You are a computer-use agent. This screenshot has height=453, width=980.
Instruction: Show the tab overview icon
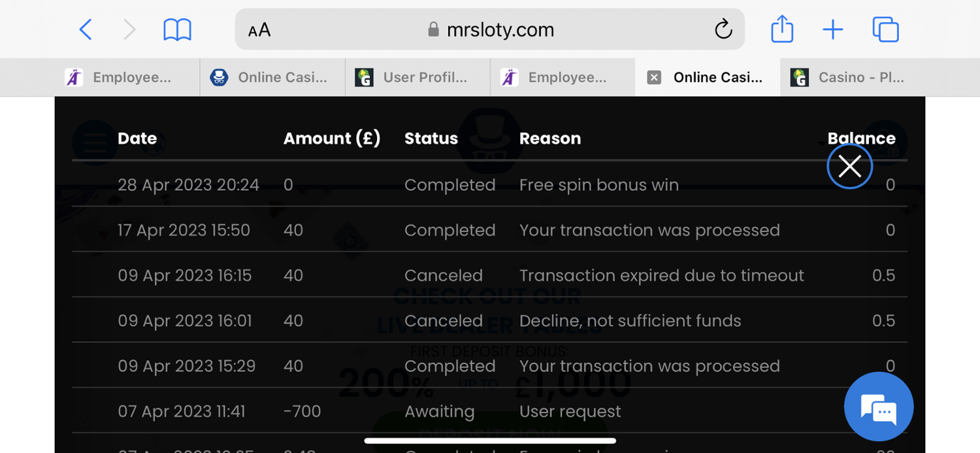click(x=885, y=29)
